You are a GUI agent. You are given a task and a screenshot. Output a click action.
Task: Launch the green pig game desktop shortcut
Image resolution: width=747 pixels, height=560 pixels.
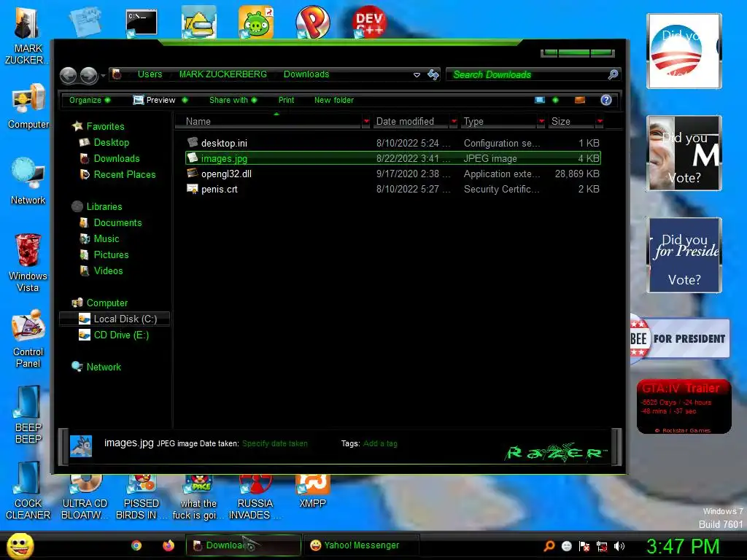point(256,22)
